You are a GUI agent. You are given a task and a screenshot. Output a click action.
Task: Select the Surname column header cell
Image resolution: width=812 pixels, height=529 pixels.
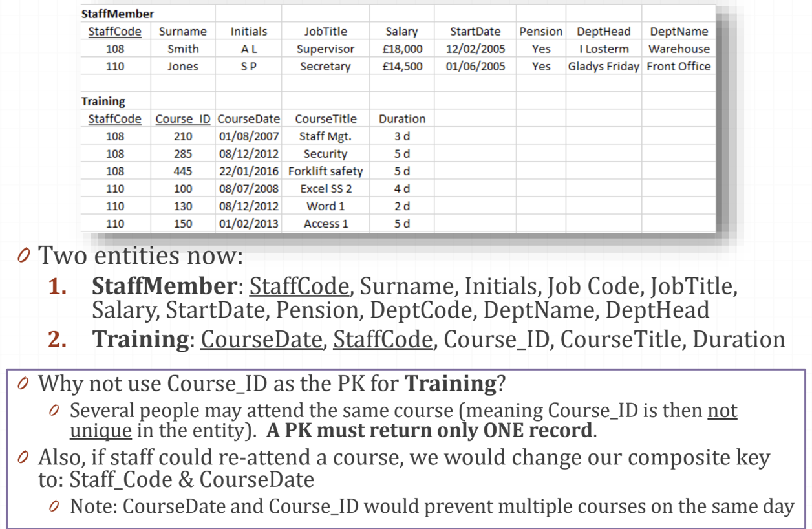click(x=183, y=31)
